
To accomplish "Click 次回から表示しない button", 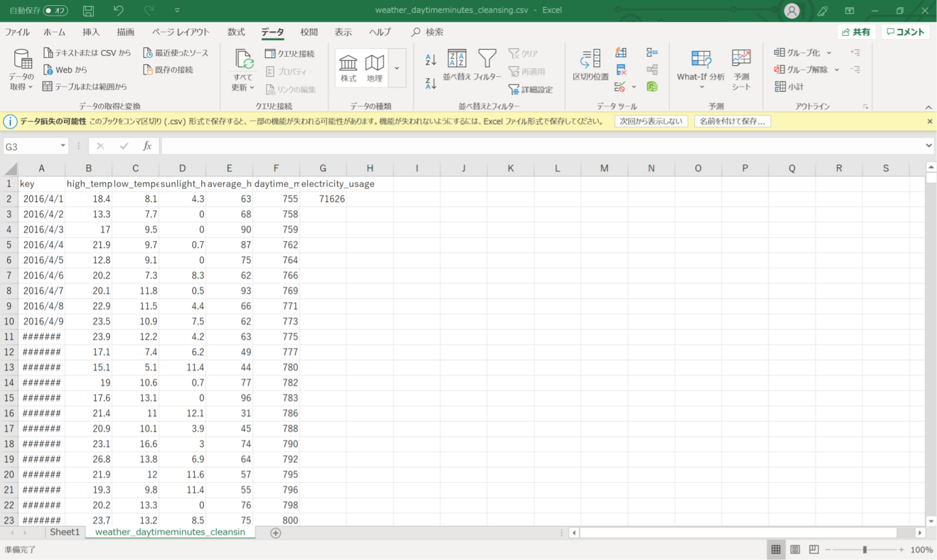I will coord(651,121).
